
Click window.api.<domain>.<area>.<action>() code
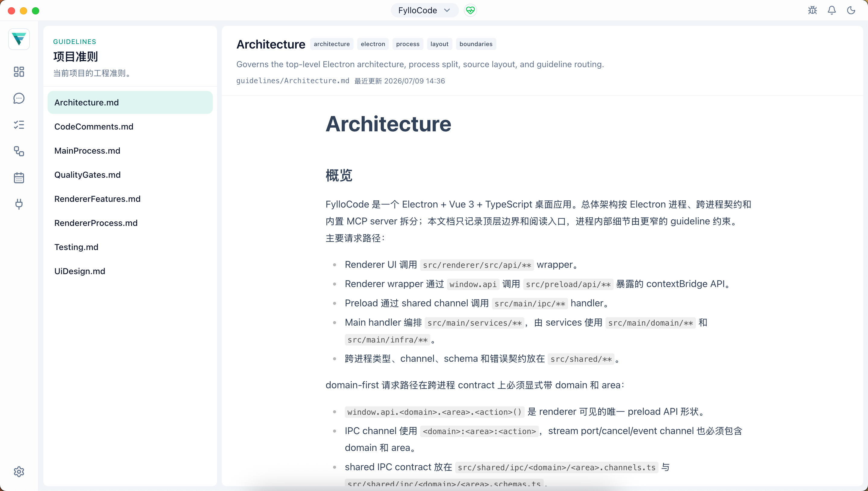pos(434,412)
